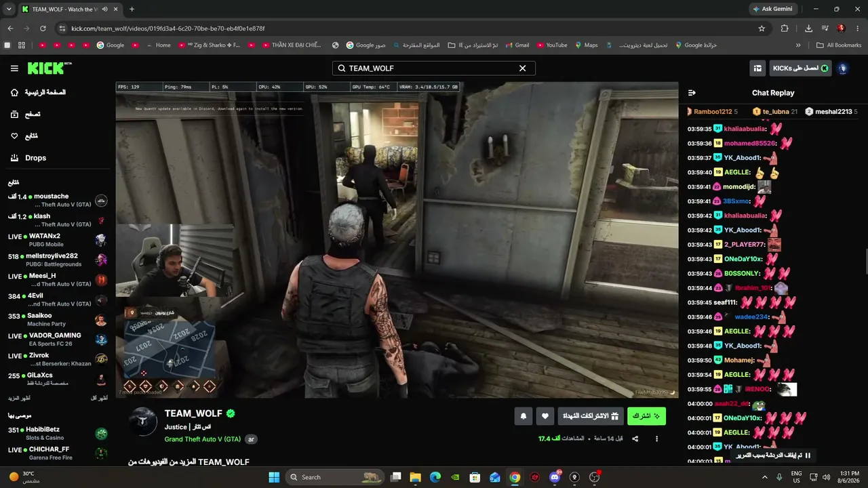Open the layout icon beside KICKs button
The image size is (868, 488).
(757, 68)
